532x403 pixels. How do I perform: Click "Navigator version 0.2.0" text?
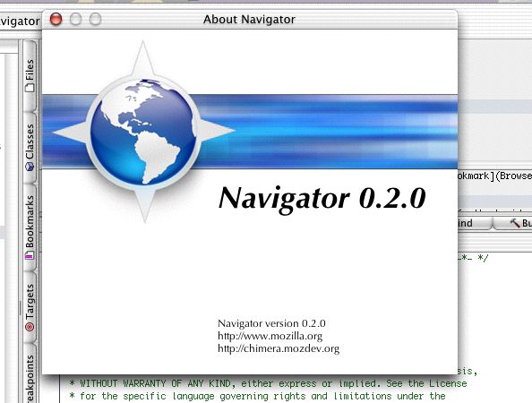click(271, 323)
